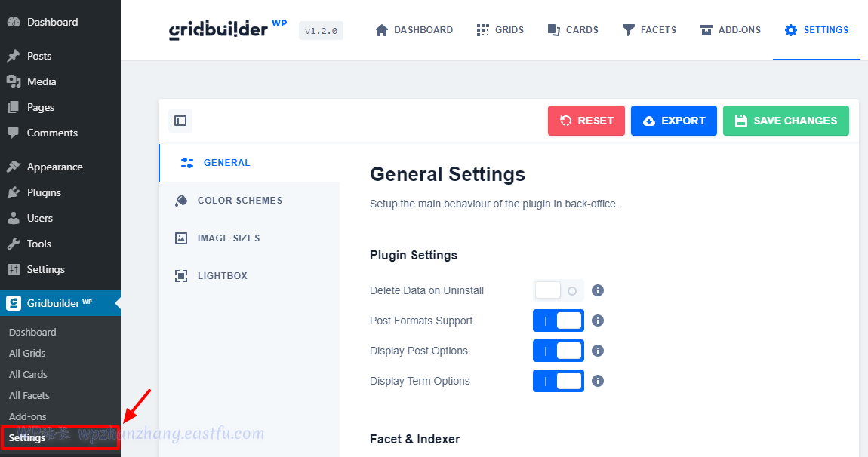The width and height of the screenshot is (868, 457).
Task: Open Lightbox settings via lightbox icon
Action: pos(181,275)
